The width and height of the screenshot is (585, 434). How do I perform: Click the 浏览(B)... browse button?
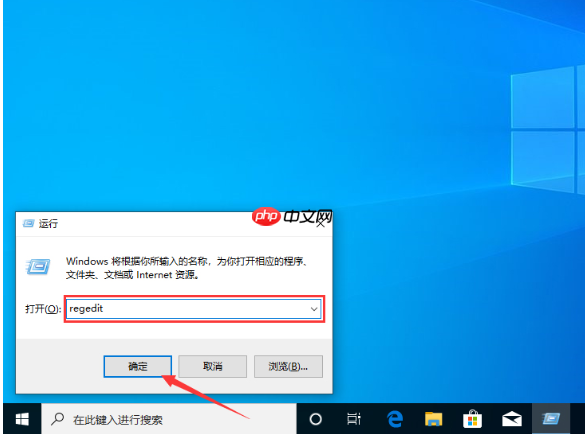pos(288,366)
